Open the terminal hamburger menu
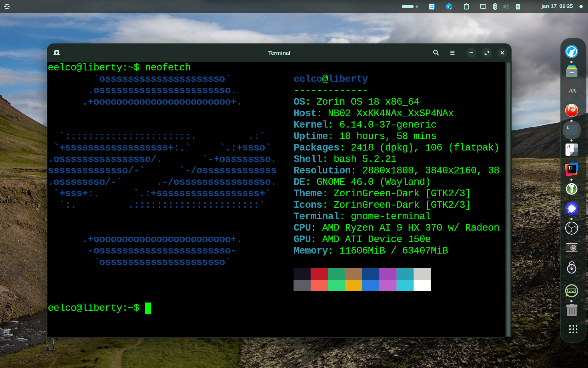 (452, 53)
